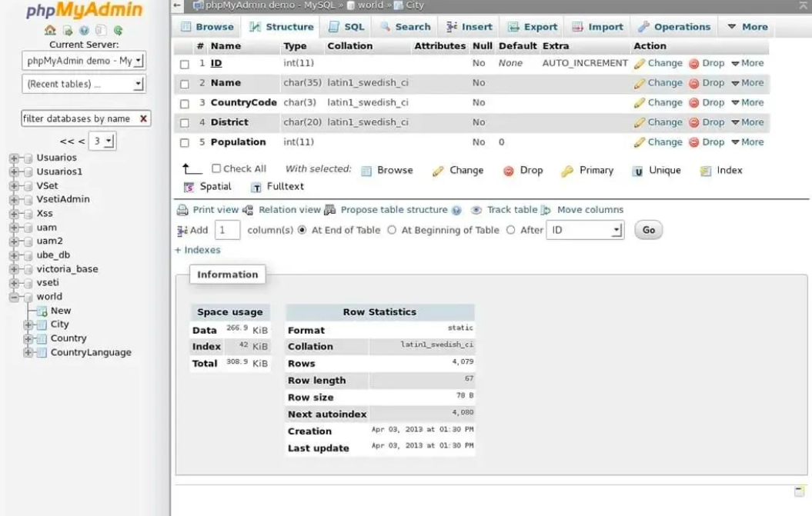Click the pencil Change icon for the ID column

[x=640, y=64]
